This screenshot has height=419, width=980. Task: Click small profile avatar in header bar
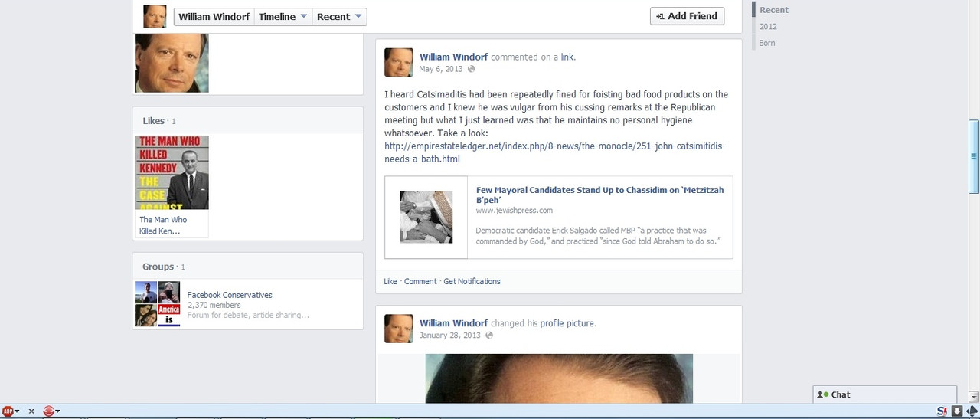pyautogui.click(x=155, y=16)
